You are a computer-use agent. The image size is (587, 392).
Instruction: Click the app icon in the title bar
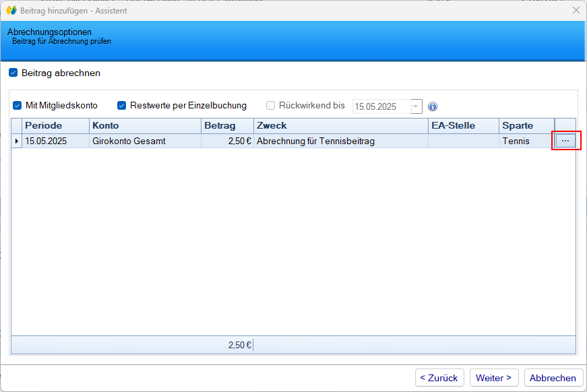click(x=11, y=10)
